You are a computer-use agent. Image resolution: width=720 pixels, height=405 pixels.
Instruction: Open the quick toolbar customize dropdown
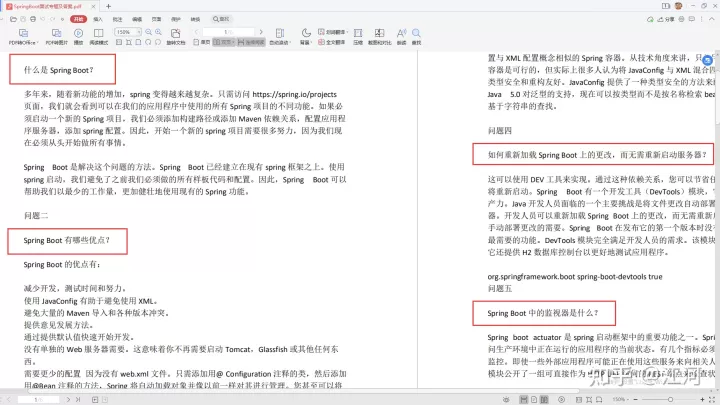click(62, 19)
